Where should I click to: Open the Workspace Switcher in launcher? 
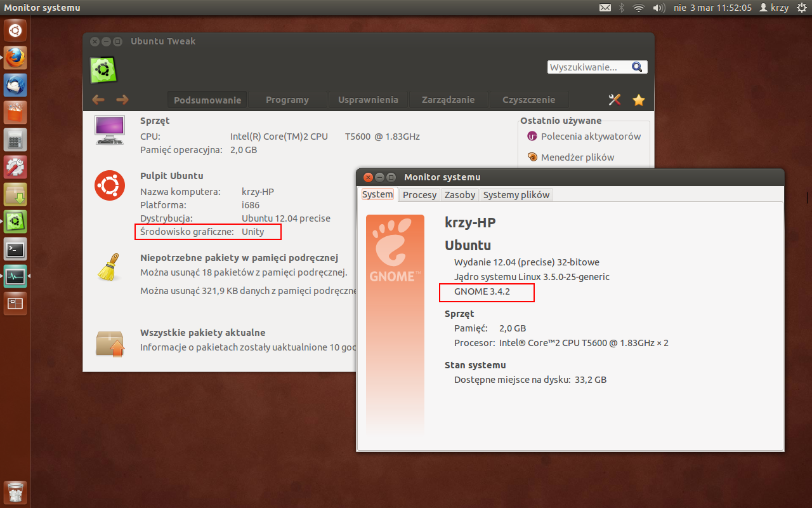(x=15, y=304)
